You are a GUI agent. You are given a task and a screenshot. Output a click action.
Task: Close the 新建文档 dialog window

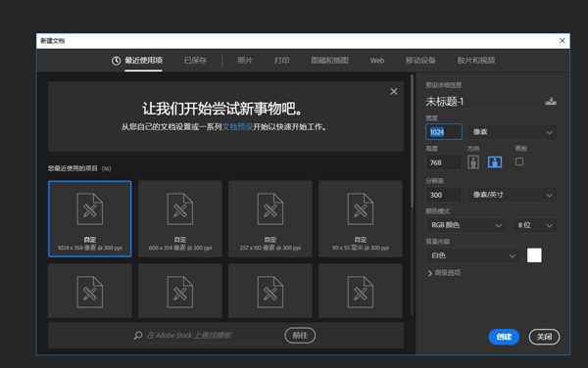[x=563, y=40]
